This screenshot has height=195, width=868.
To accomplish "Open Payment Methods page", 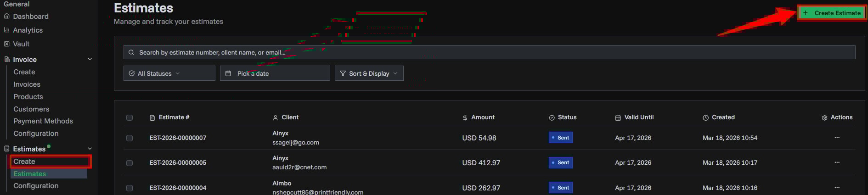I will pyautogui.click(x=43, y=121).
